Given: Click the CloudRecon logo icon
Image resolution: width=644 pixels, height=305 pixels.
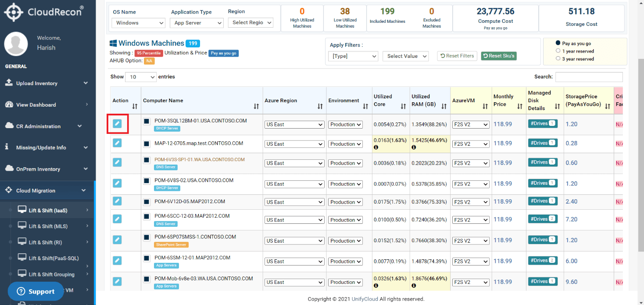Looking at the screenshot, I should click(x=14, y=12).
